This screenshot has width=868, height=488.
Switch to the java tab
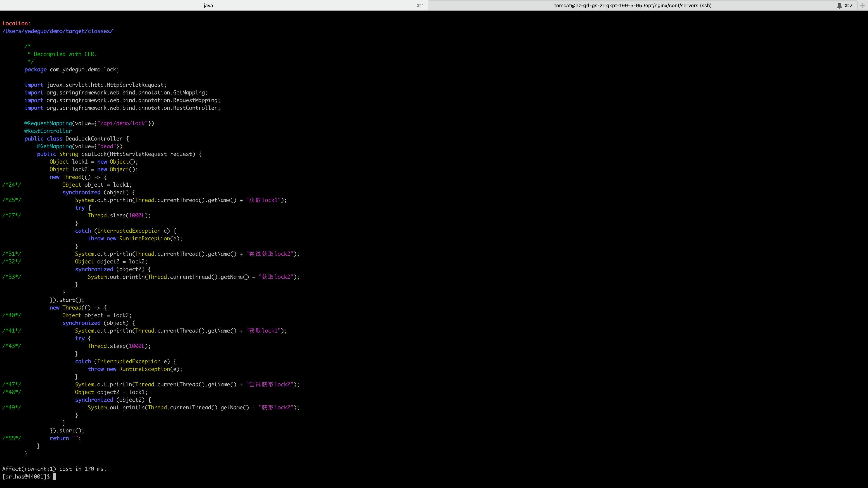coord(208,5)
